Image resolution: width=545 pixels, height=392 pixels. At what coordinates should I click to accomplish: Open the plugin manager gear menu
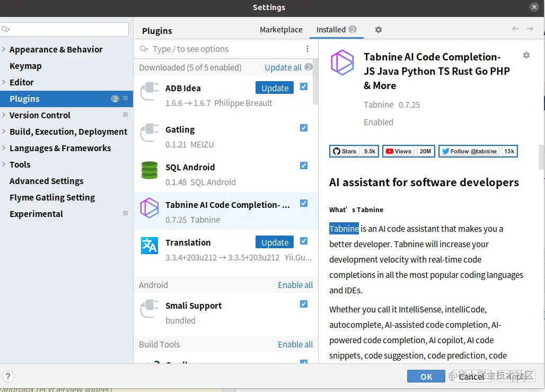click(378, 30)
